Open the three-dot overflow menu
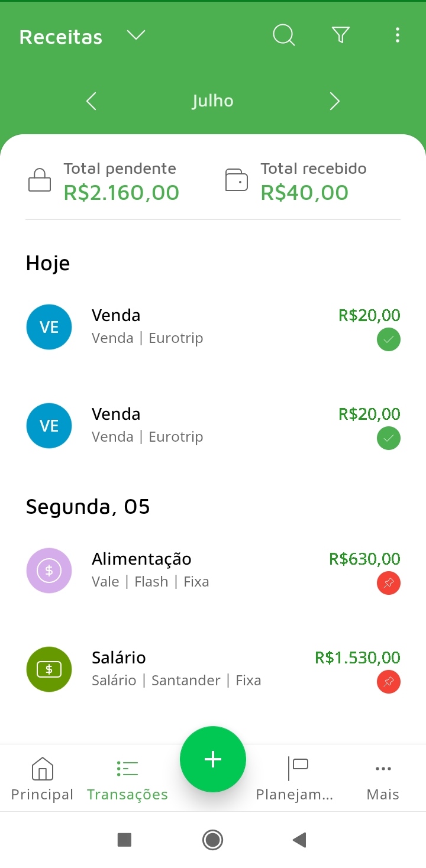426x868 pixels. [397, 35]
